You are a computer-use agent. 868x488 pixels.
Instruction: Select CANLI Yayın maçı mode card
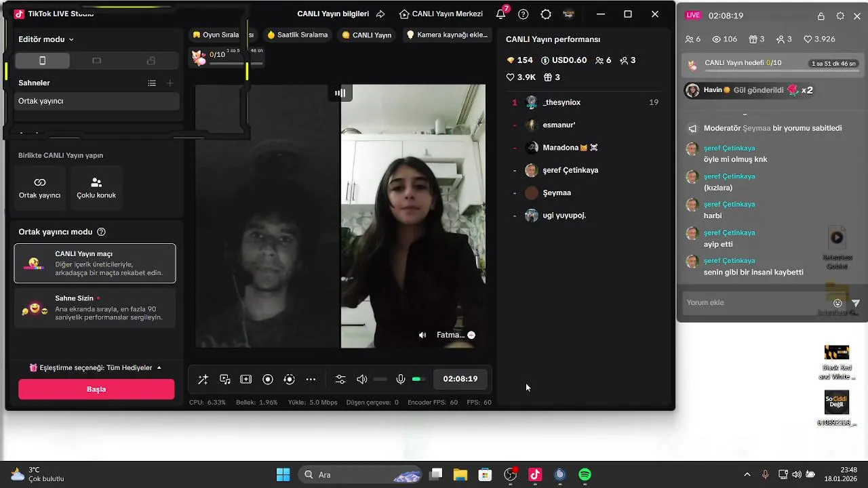95,263
